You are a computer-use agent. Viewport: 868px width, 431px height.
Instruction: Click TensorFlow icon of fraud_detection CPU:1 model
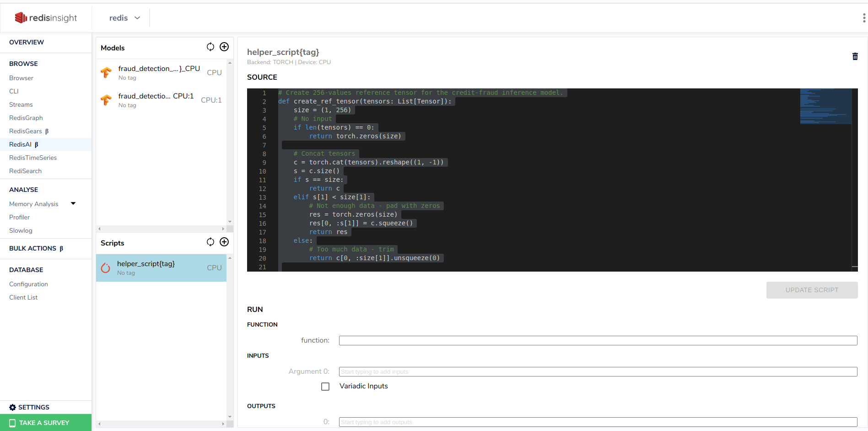pyautogui.click(x=106, y=100)
